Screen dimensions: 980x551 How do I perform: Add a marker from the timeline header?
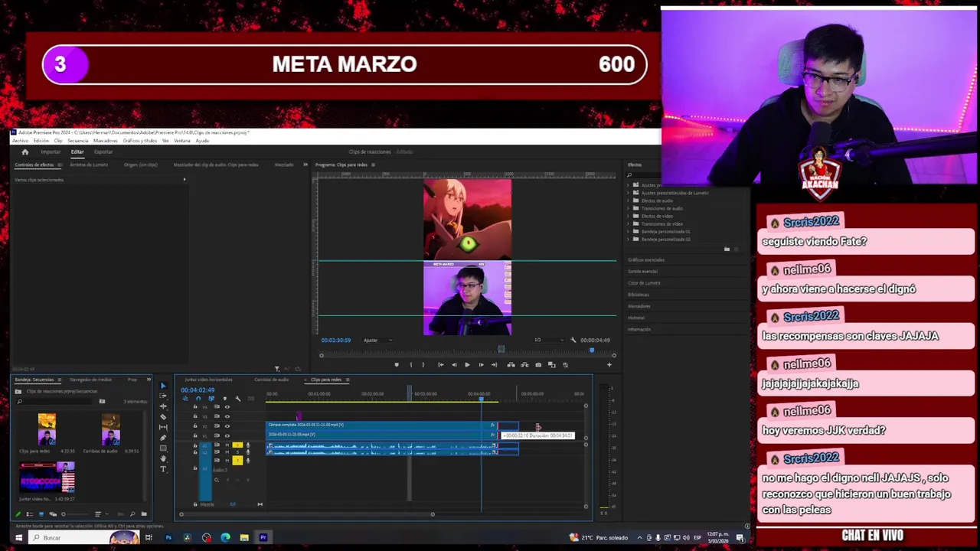[x=224, y=399]
